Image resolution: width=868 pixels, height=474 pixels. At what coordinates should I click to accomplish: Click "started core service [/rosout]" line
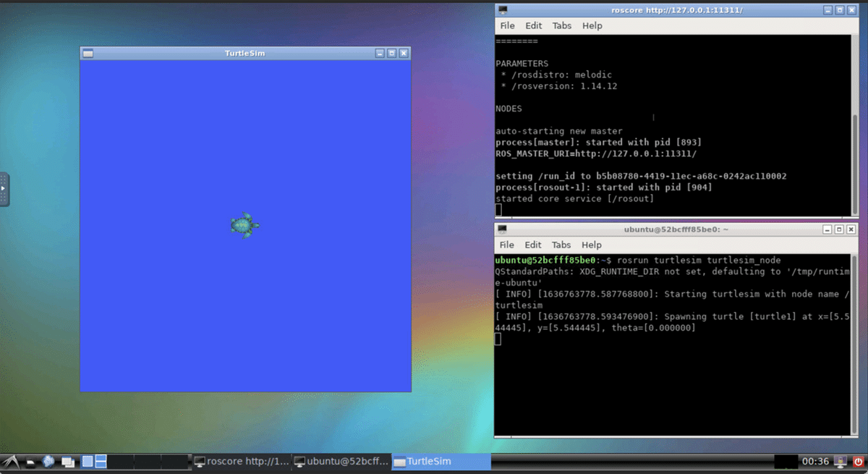click(575, 198)
